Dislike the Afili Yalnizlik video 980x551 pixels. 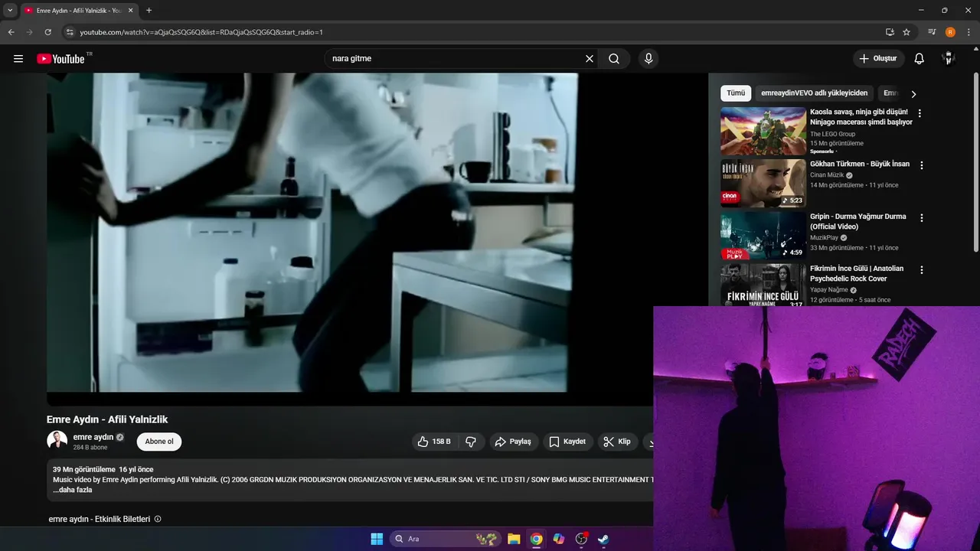(471, 442)
